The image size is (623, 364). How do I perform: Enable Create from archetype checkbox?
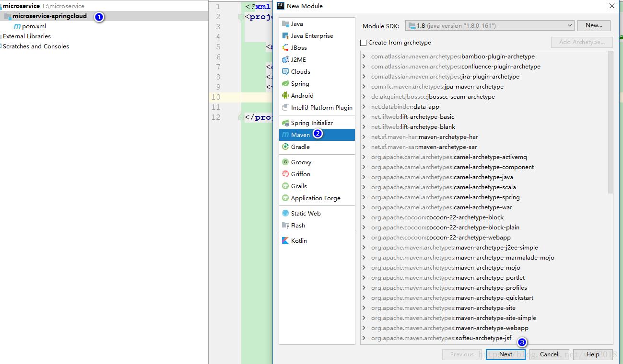tap(364, 43)
